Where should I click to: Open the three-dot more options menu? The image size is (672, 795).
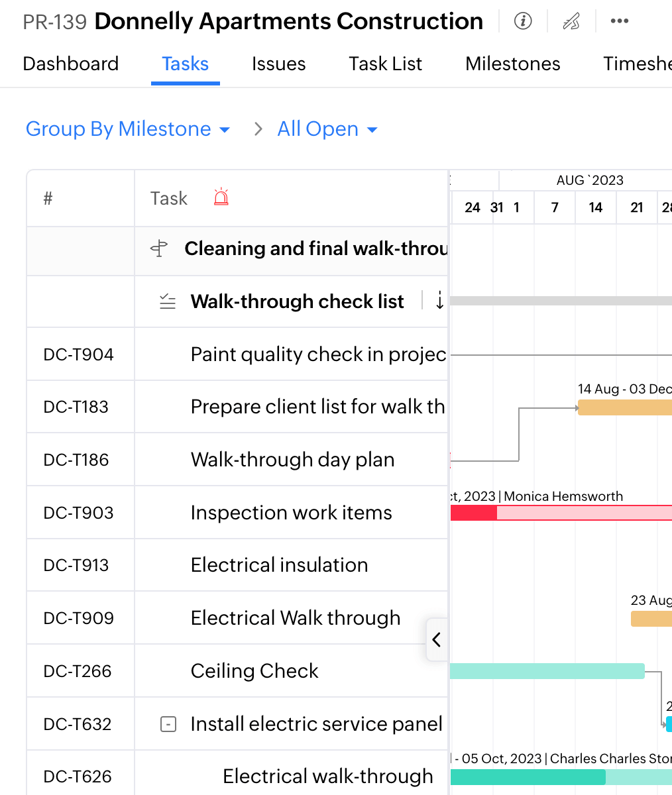tap(619, 21)
